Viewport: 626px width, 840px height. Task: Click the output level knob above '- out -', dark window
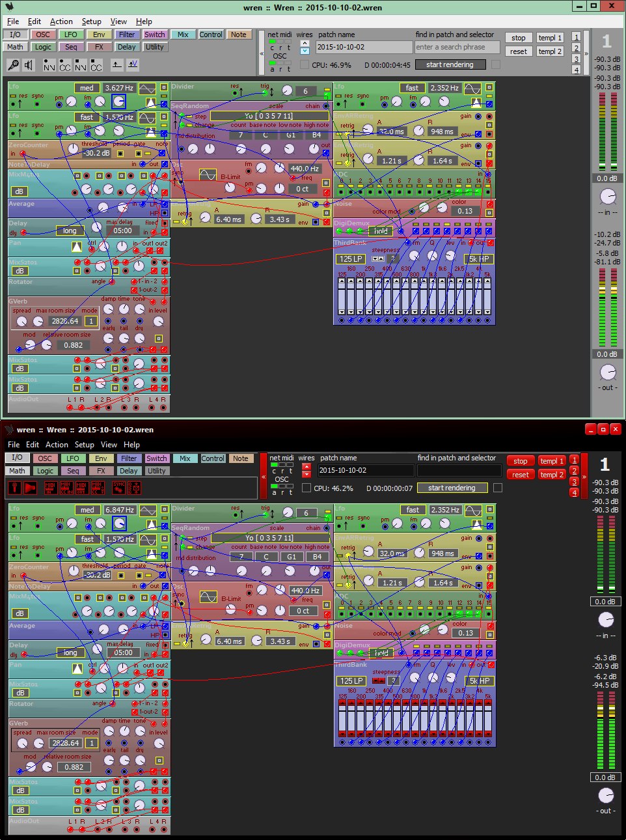click(x=606, y=795)
